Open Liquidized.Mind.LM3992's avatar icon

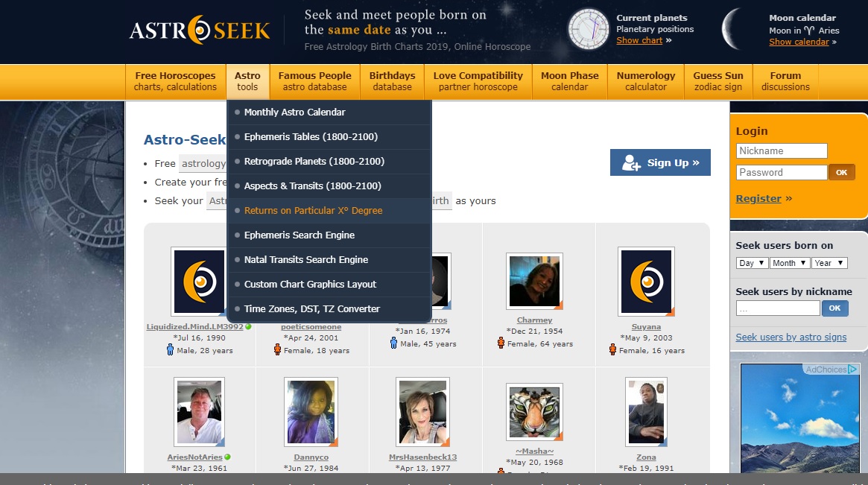[x=198, y=282]
